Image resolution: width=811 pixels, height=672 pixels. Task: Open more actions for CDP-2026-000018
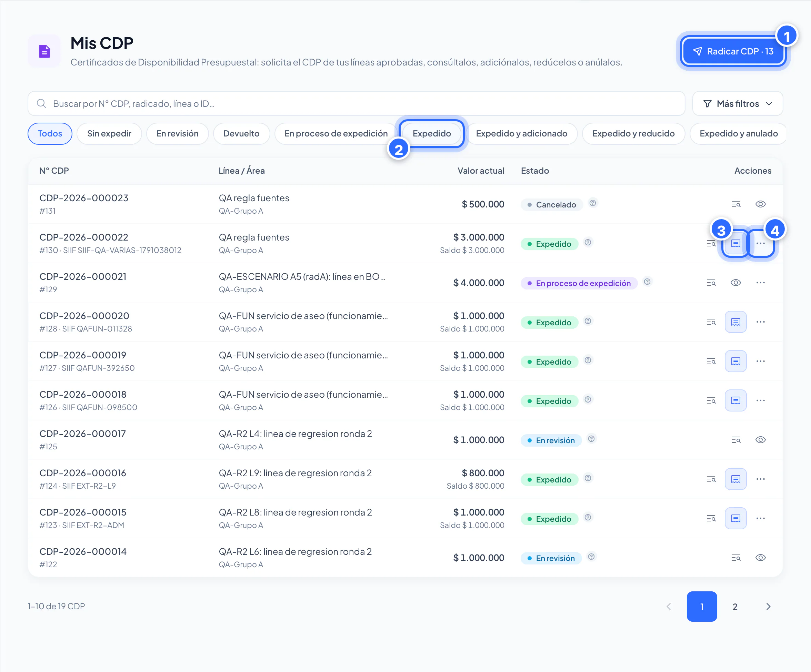760,401
